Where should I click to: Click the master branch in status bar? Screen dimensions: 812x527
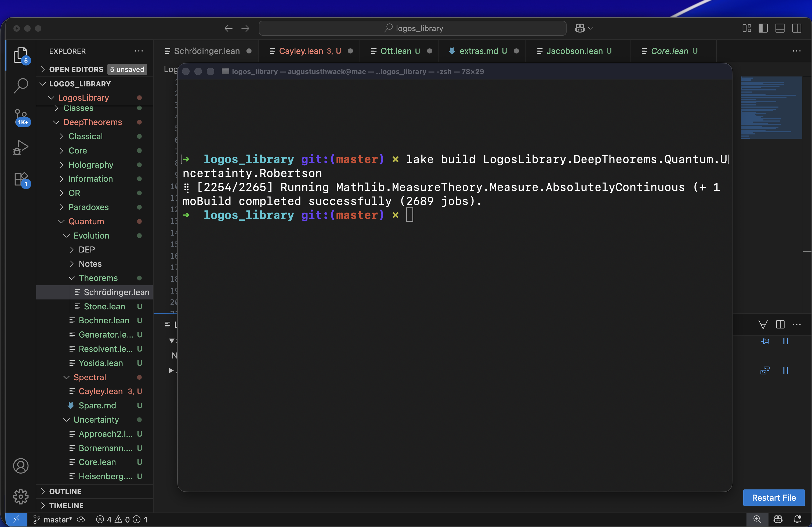pyautogui.click(x=53, y=519)
